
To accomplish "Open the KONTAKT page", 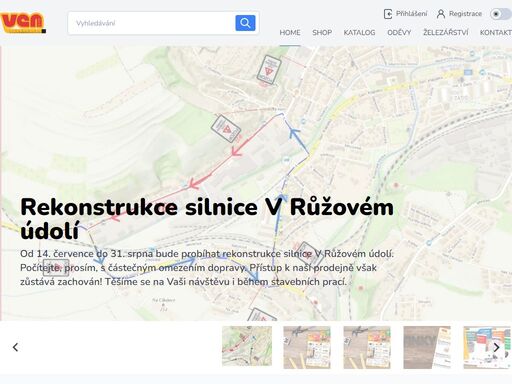I will point(496,33).
